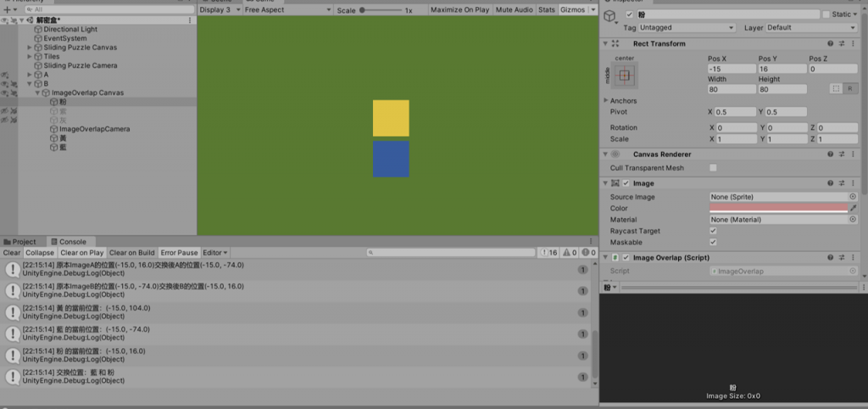Click the Pos X input field
This screenshot has height=409, width=868.
[732, 70]
